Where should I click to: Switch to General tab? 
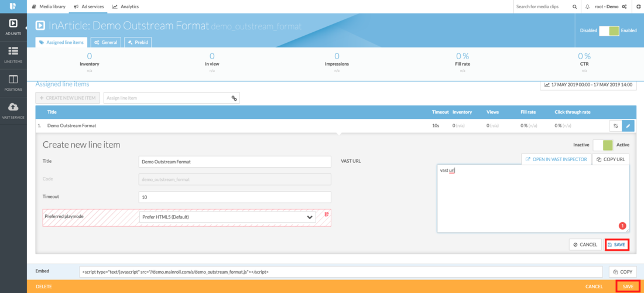106,42
